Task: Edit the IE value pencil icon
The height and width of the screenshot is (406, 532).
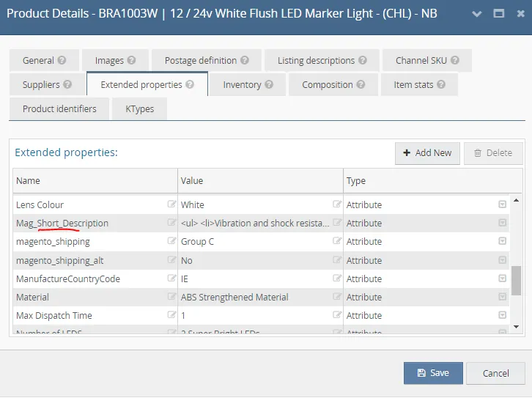Action: point(337,278)
